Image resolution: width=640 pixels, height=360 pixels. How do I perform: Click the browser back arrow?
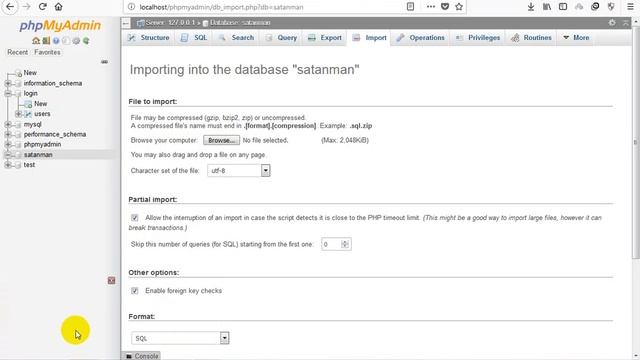click(x=10, y=7)
